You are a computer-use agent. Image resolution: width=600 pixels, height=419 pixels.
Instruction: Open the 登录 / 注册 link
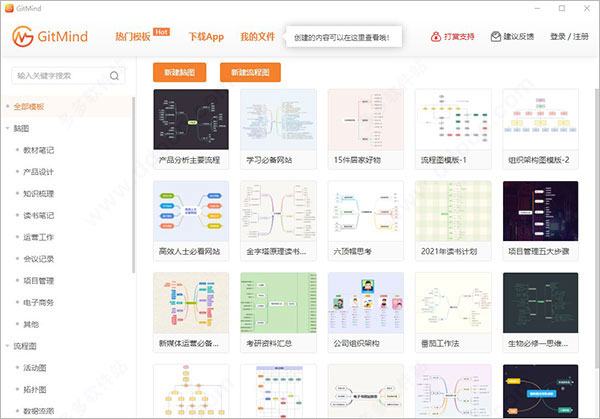click(569, 37)
